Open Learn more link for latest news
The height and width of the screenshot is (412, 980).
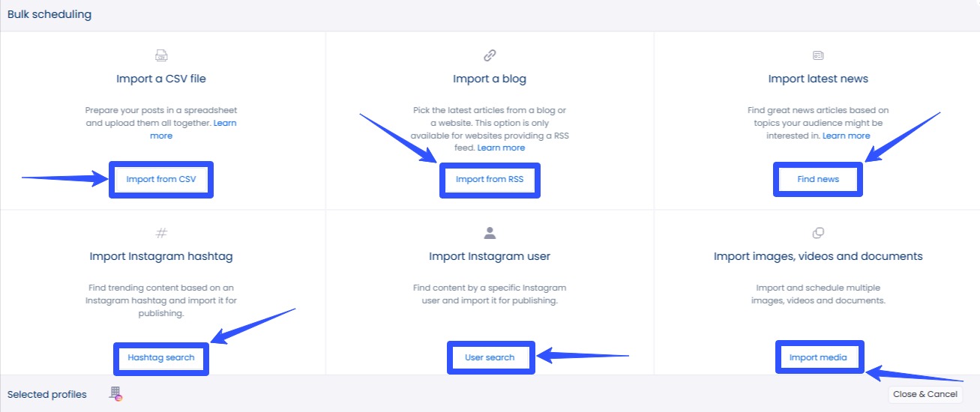[846, 136]
